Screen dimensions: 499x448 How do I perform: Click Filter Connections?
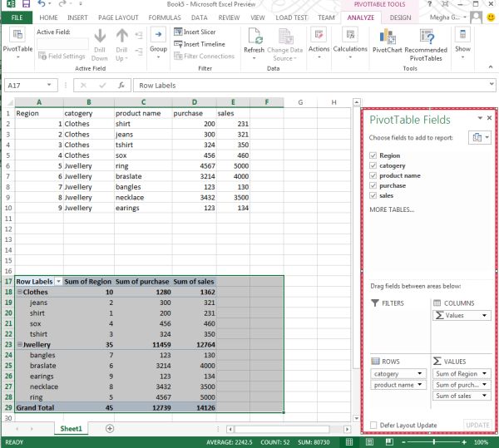[x=204, y=56]
